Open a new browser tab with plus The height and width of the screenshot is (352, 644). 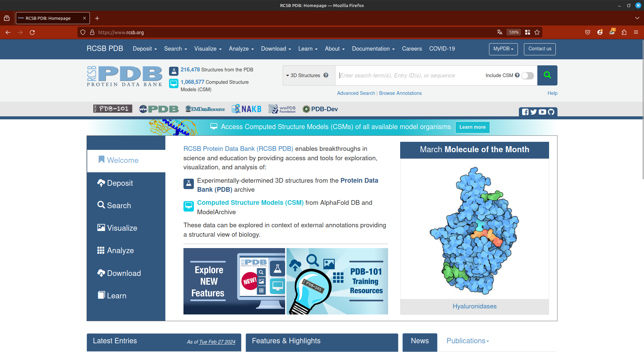tap(97, 18)
